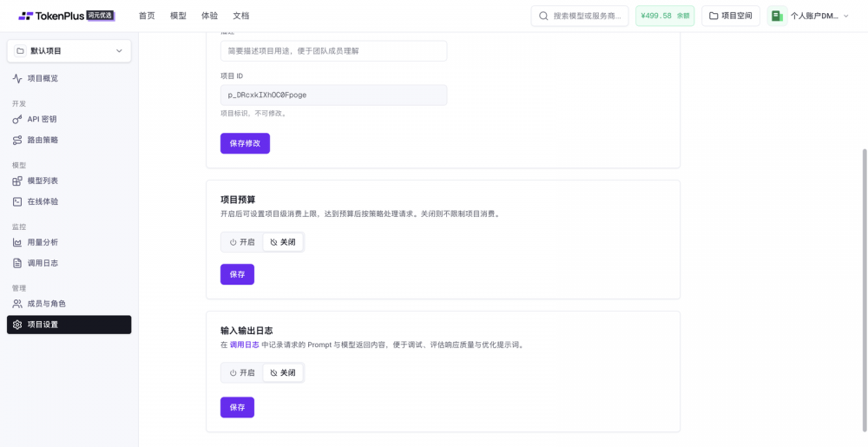Open 调用日志 in the sidebar
Screen dimensions: 868x447
69,263
